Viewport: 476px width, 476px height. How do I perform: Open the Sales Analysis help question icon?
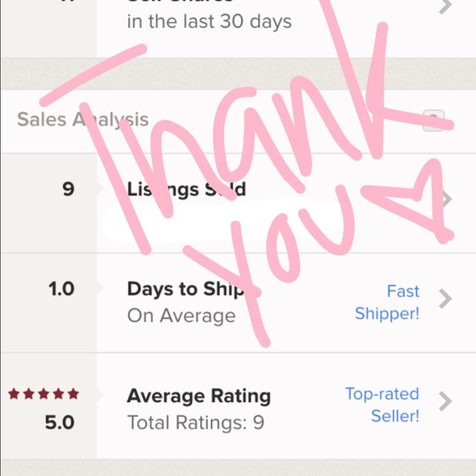coord(433,121)
